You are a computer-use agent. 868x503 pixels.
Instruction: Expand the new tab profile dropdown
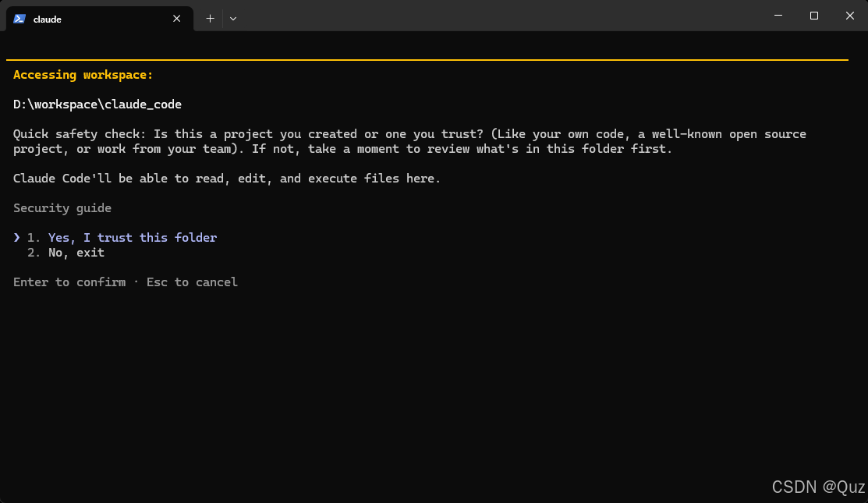[233, 19]
